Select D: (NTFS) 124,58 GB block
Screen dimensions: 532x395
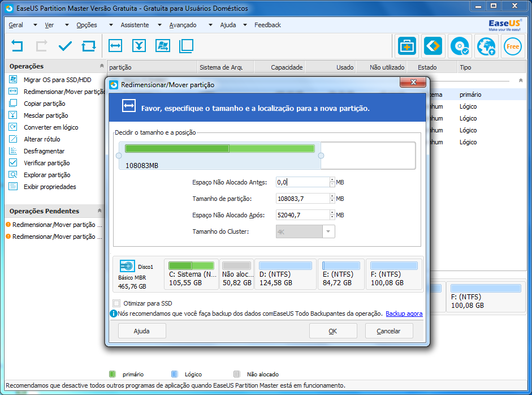click(x=286, y=274)
